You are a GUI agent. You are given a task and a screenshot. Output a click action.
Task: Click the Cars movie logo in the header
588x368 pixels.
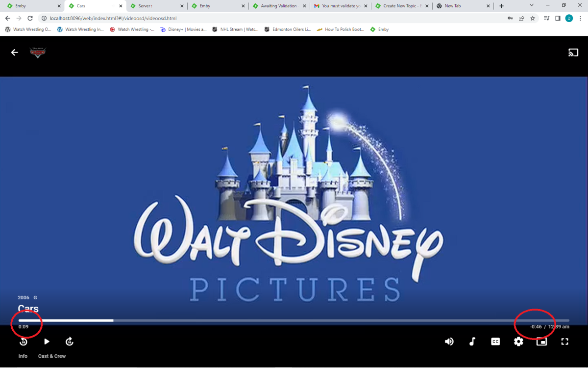pyautogui.click(x=38, y=53)
